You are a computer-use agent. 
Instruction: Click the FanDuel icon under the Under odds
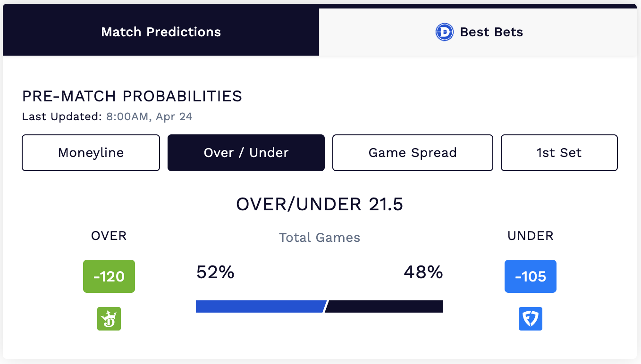(530, 319)
